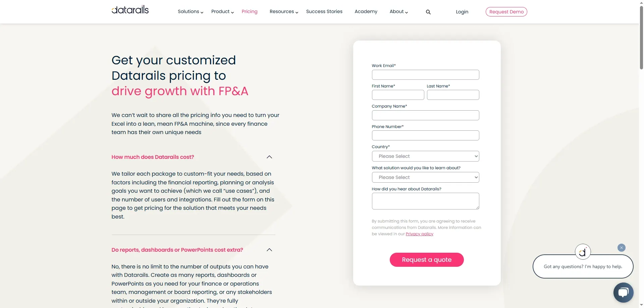Viewport: 644px width, 308px height.
Task: Click the Request Demo button
Action: click(x=506, y=12)
